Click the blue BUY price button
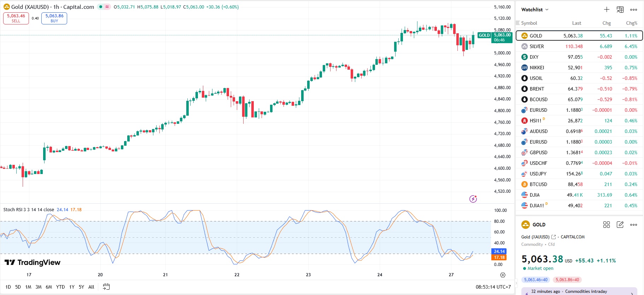Screen dimensions: 644x295 [54, 18]
